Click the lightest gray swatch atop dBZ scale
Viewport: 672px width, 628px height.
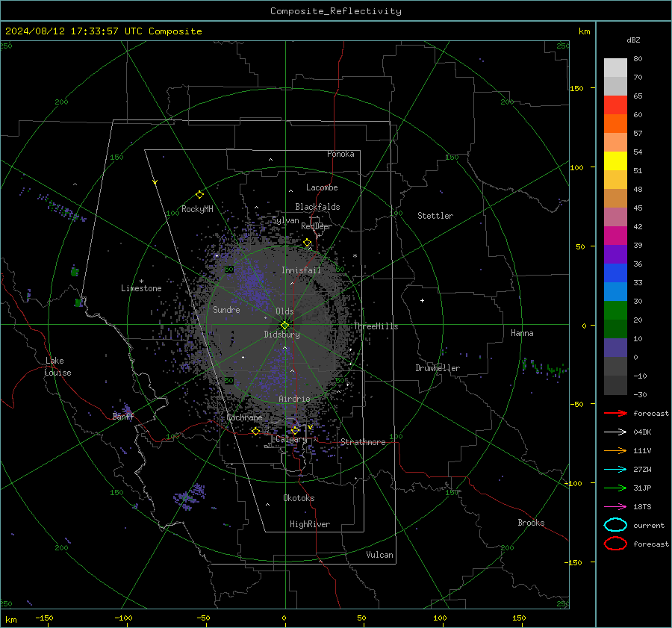615,68
